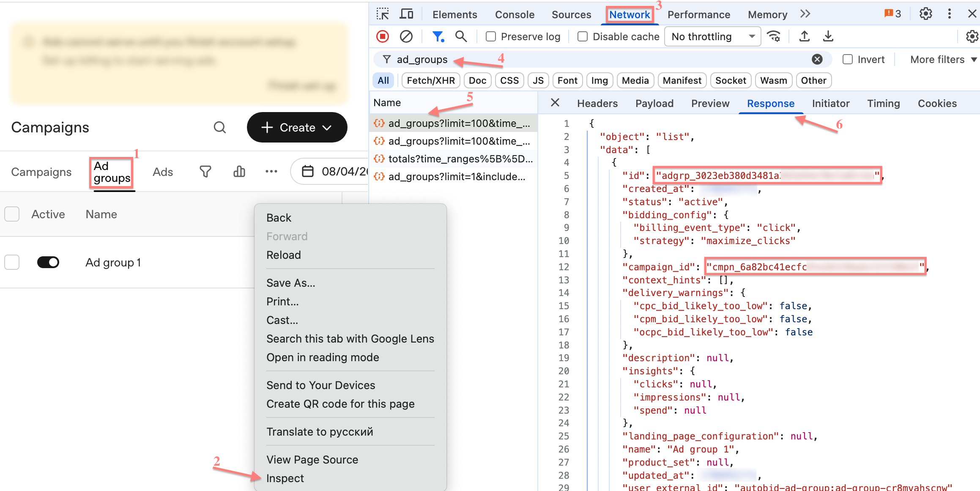
Task: Expand the More filters dropdown
Action: (x=943, y=59)
